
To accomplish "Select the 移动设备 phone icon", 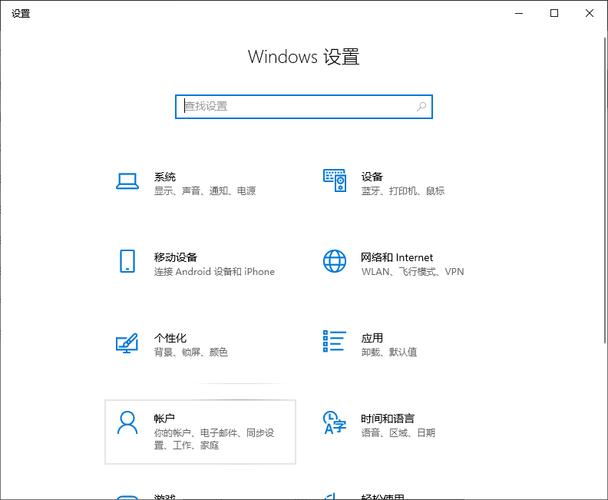I will [x=127, y=261].
